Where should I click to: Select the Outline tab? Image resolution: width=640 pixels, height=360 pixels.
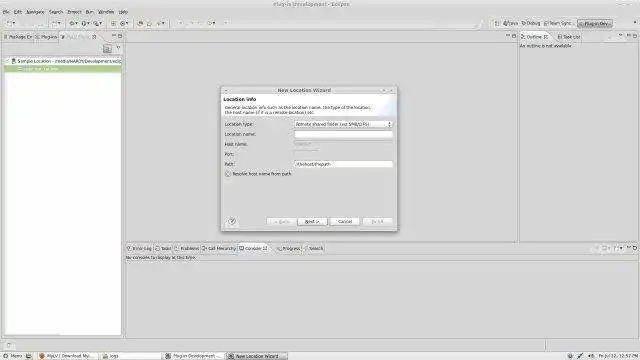point(535,37)
